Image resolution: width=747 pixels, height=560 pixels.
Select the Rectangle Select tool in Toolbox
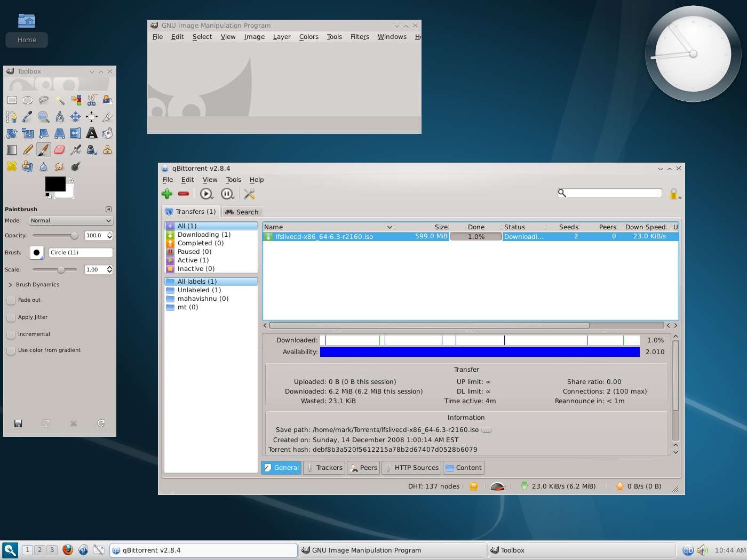pyautogui.click(x=12, y=100)
